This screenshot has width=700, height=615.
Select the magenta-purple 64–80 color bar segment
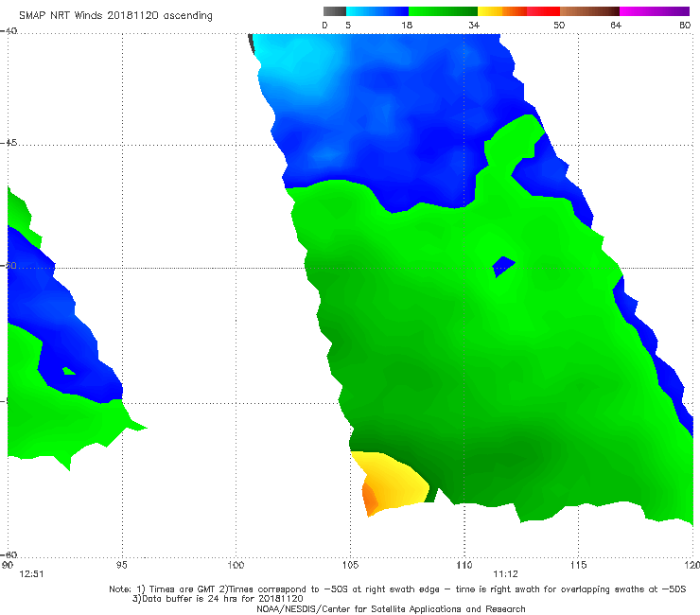655,11
